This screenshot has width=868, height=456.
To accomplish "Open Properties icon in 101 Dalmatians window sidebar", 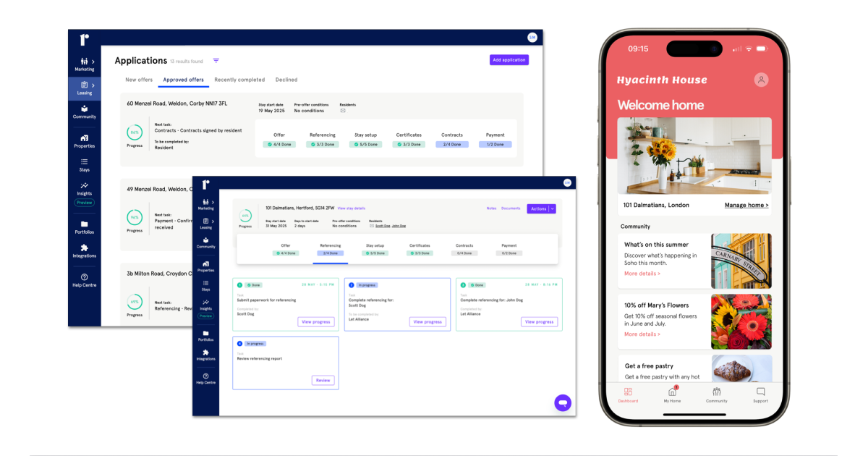I will [x=206, y=263].
